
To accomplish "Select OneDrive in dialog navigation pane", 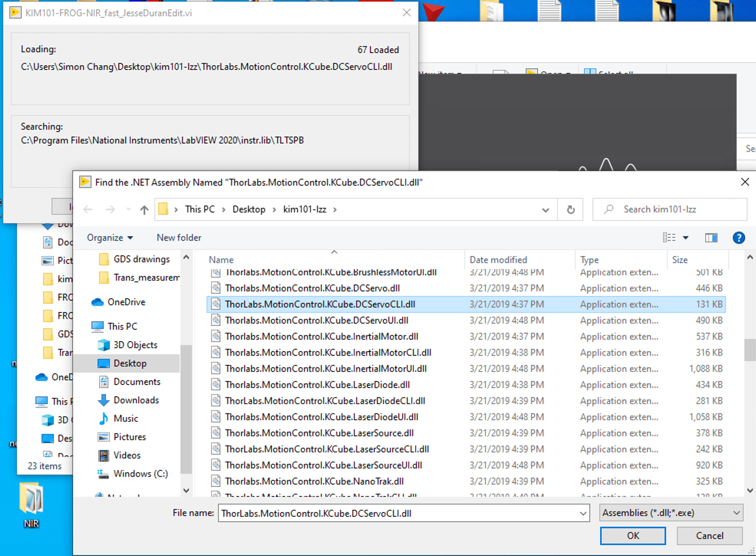I will point(119,302).
